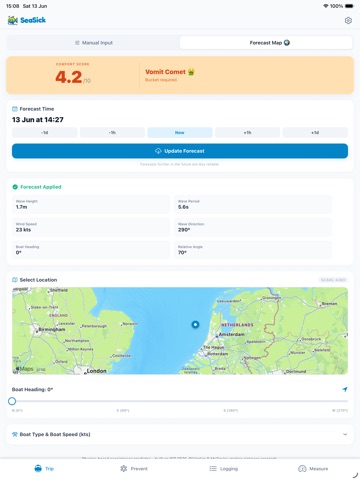Viewport: 360px width, 480px height.
Task: Shift the forecast back one day (-1d)
Action: (x=45, y=132)
